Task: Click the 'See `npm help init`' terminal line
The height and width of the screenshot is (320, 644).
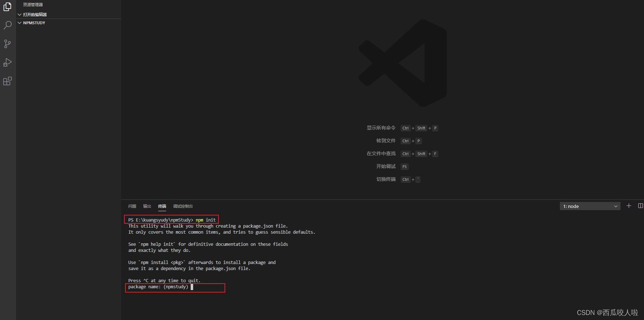Action: point(208,244)
